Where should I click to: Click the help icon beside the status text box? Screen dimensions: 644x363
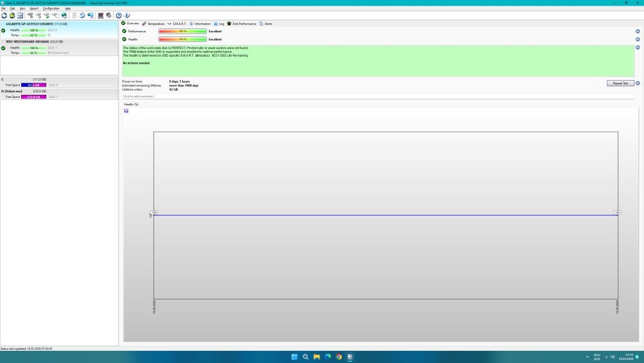pyautogui.click(x=638, y=47)
